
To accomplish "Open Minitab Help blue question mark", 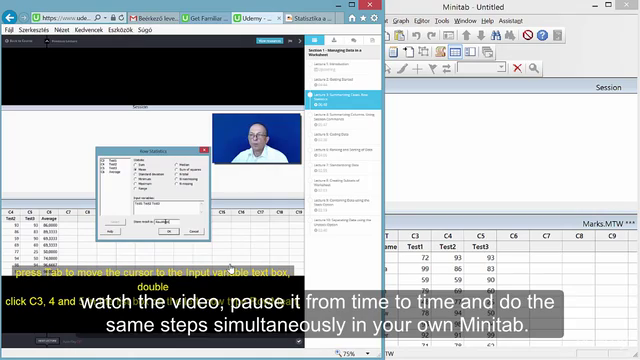I will point(542,36).
